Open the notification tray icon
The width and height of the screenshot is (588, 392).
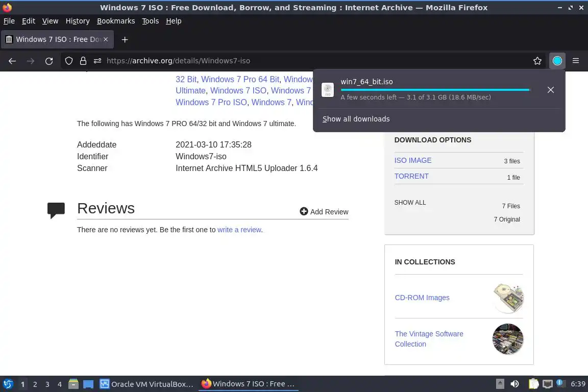(x=559, y=383)
